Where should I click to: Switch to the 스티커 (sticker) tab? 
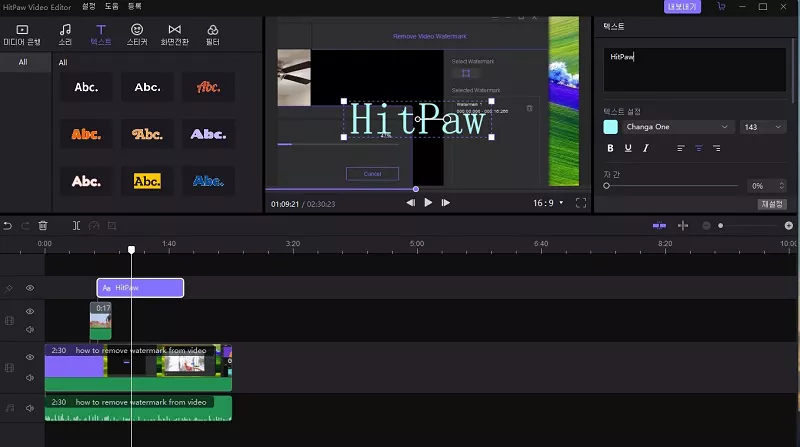click(135, 35)
